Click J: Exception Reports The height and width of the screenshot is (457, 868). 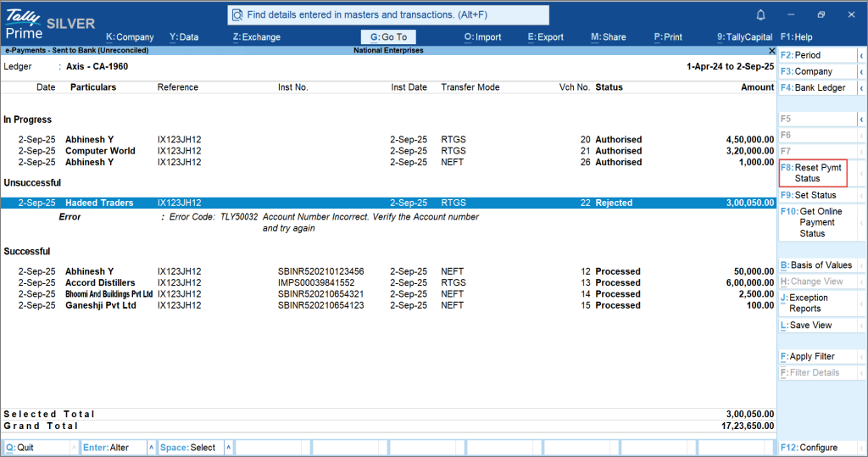tap(818, 303)
